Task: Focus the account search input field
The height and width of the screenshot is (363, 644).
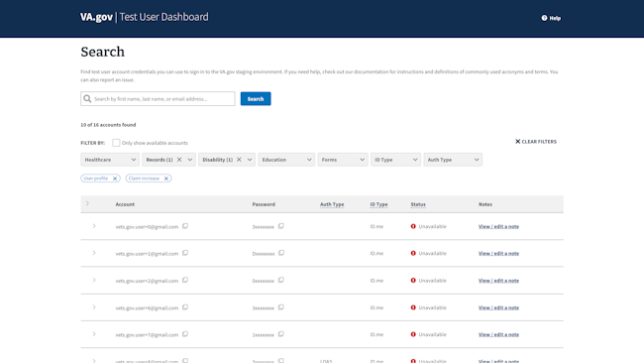Action: point(158,98)
